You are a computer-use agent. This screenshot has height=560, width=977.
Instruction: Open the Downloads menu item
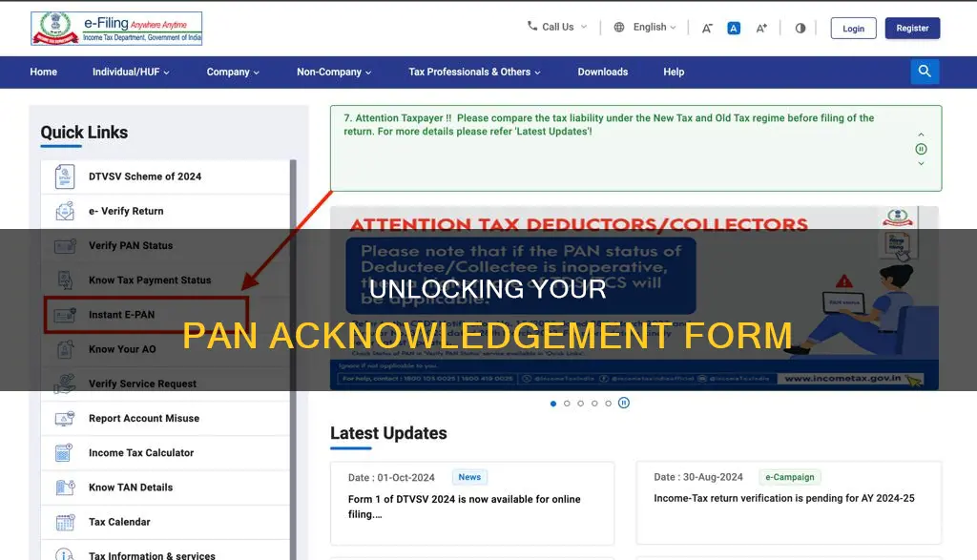(x=603, y=73)
